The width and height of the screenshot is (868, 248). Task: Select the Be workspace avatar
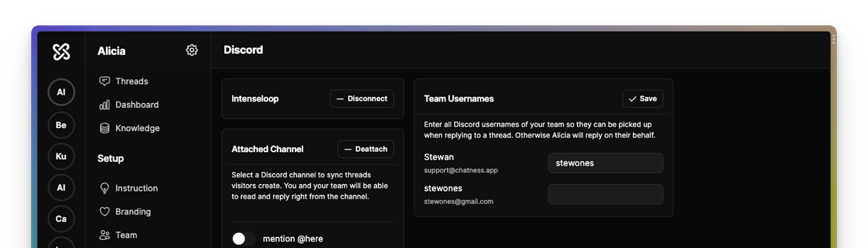pos(61,125)
